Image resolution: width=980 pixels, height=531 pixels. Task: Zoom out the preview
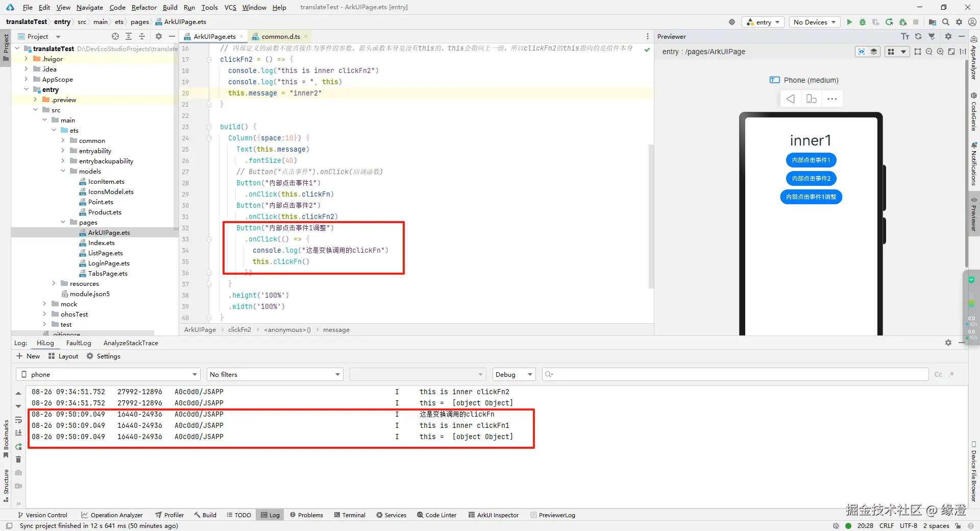pos(929,52)
